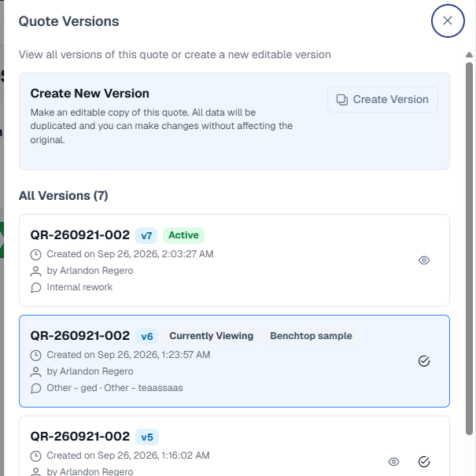This screenshot has height=476, width=476.
Task: Click the Benchtop sample tag
Action: click(x=311, y=336)
